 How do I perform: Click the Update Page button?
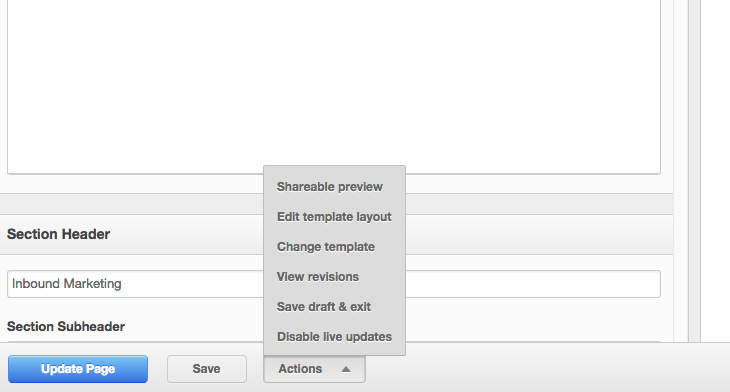[78, 369]
